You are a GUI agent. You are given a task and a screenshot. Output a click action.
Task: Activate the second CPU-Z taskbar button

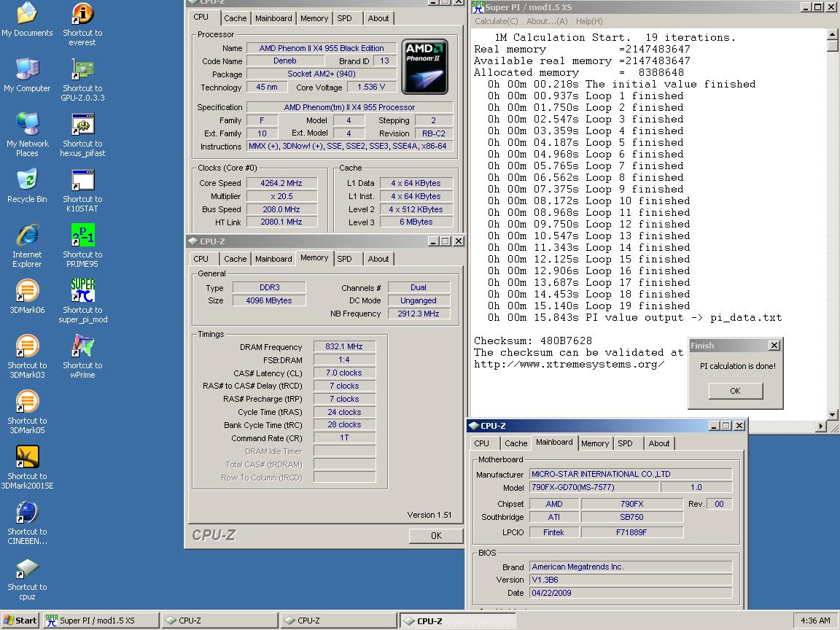pyautogui.click(x=339, y=621)
